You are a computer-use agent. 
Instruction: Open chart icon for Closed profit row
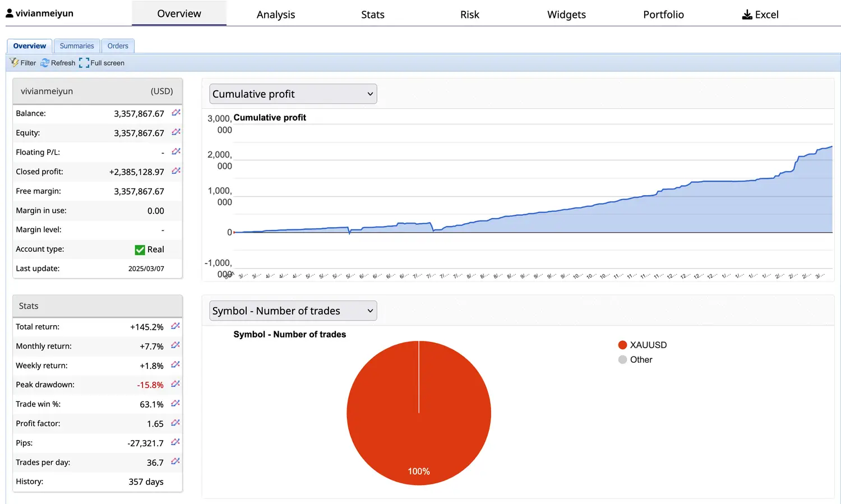(x=176, y=172)
